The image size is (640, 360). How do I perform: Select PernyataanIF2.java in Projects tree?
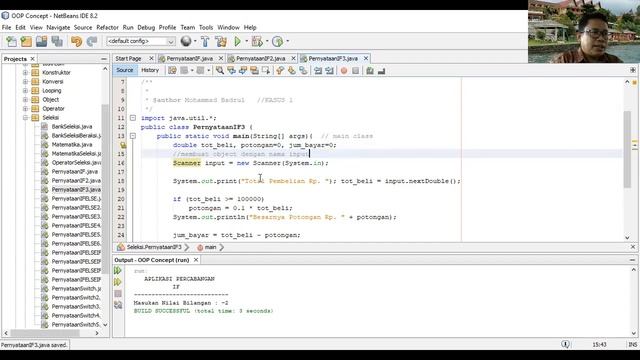(76, 180)
